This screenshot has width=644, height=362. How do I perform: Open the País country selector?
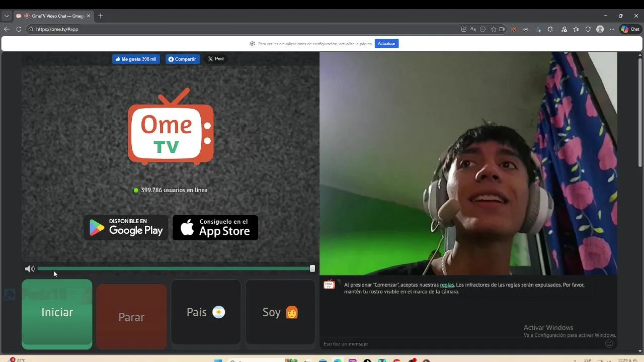coord(206,312)
